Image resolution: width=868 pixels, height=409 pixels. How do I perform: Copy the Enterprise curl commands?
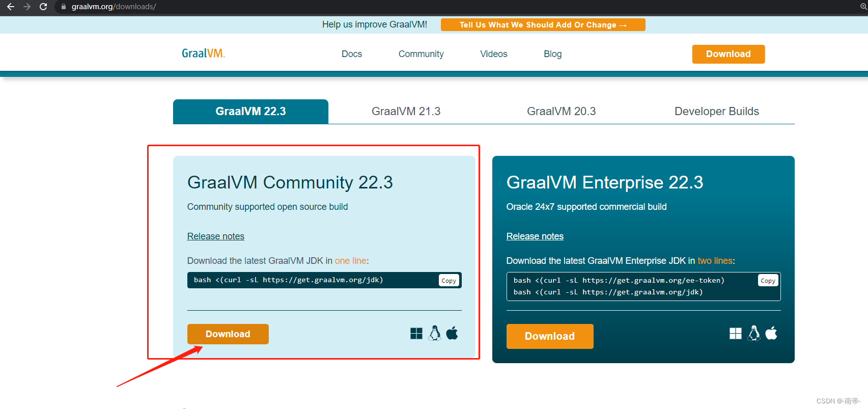[768, 281]
